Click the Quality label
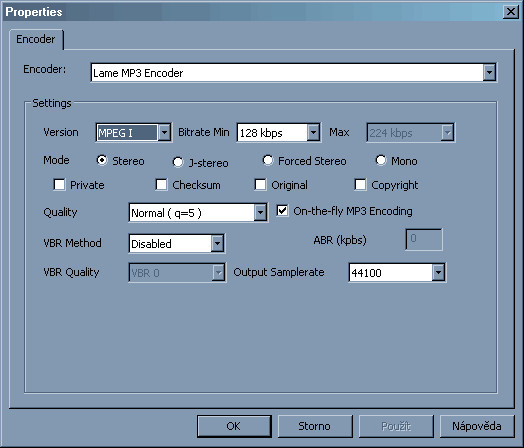The image size is (524, 448). click(60, 212)
